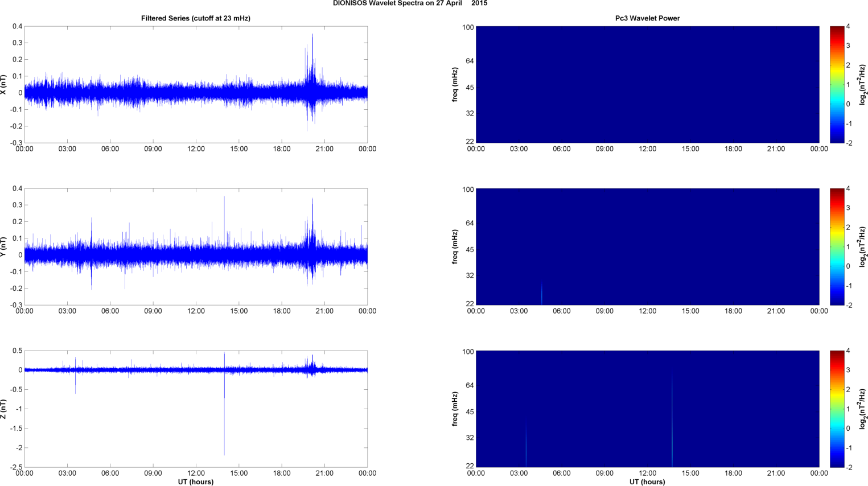This screenshot has width=868, height=486.
Task: Select the Filtered Series column heading
Action: coord(196,18)
